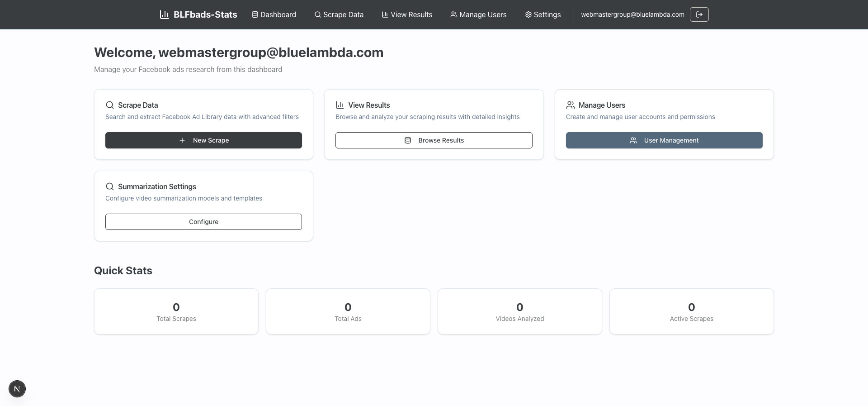Navigate to Manage Users in navbar
Image resolution: width=868 pixels, height=406 pixels.
pyautogui.click(x=478, y=14)
